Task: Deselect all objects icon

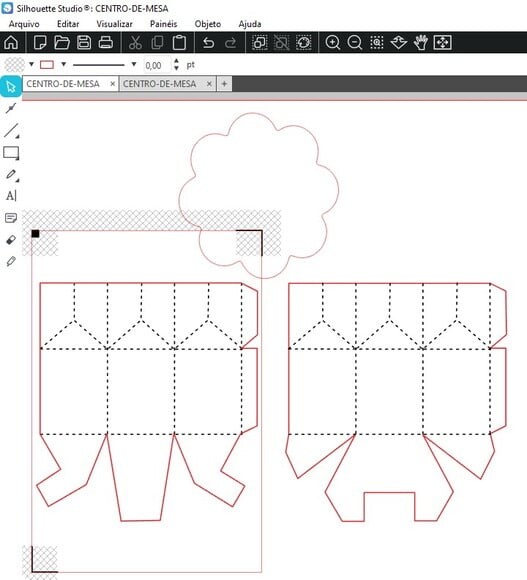Action: point(281,43)
